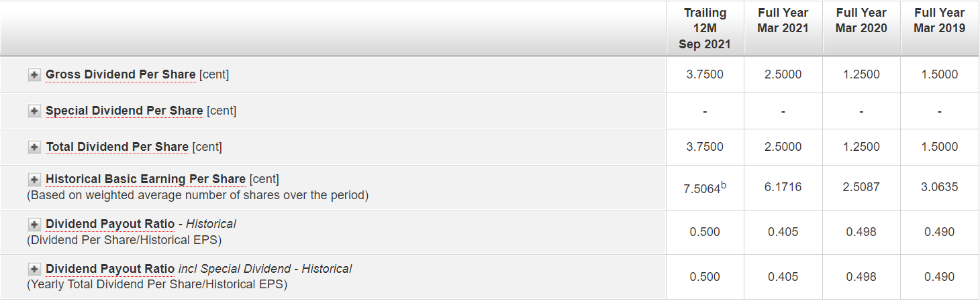Open the Total Dividend Per Share definition
Viewport: 980px width, 301px height.
point(117,147)
